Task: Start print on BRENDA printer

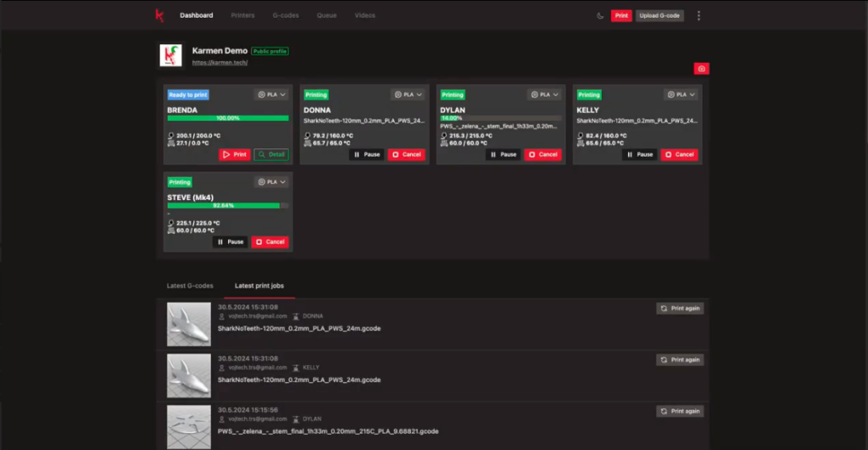Action: point(235,155)
